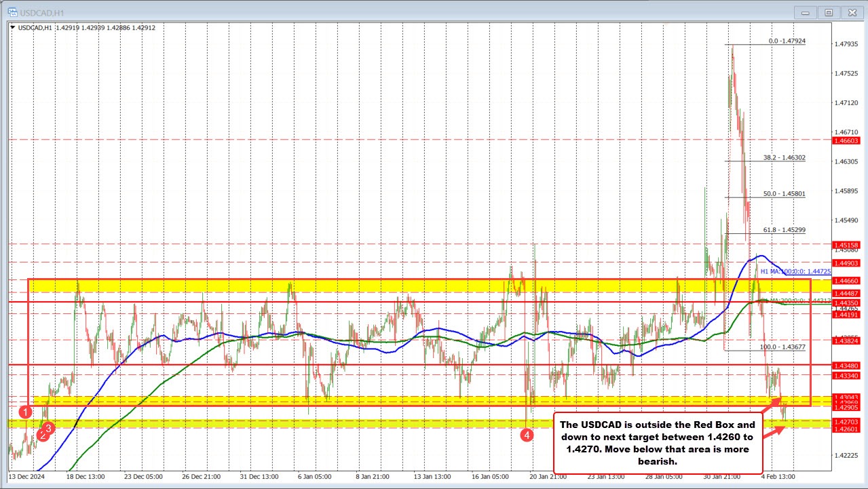Select the USDCAD,H1 title bar label
The image size is (868, 489).
35,12
